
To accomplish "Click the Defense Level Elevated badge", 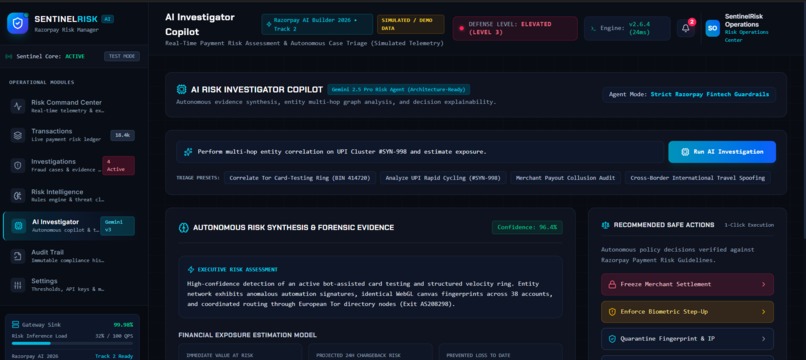I will click(515, 28).
